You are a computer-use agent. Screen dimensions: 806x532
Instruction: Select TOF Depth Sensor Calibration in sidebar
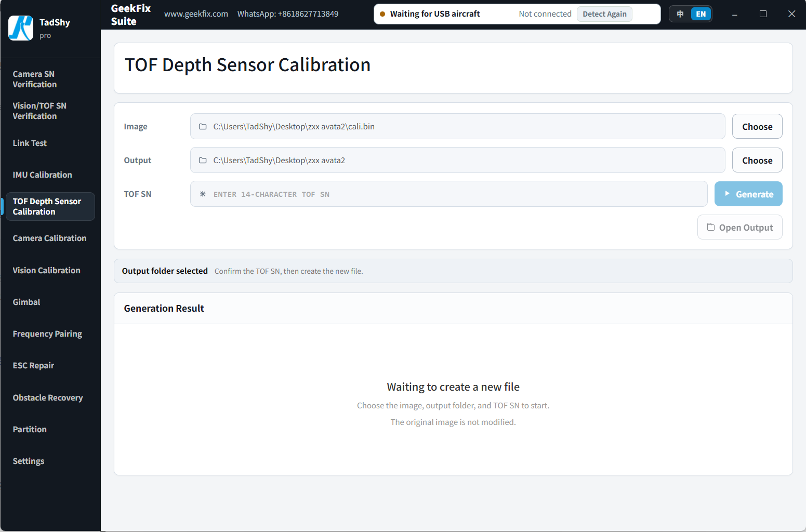[x=50, y=206]
